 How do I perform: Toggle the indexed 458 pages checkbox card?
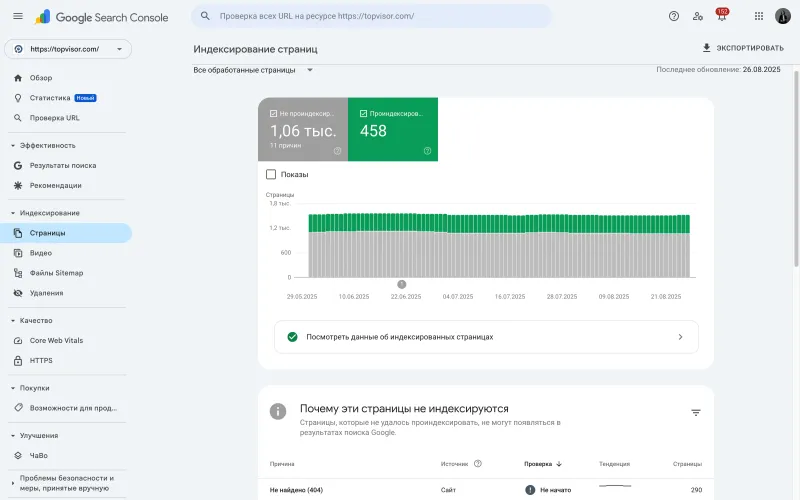click(393, 130)
